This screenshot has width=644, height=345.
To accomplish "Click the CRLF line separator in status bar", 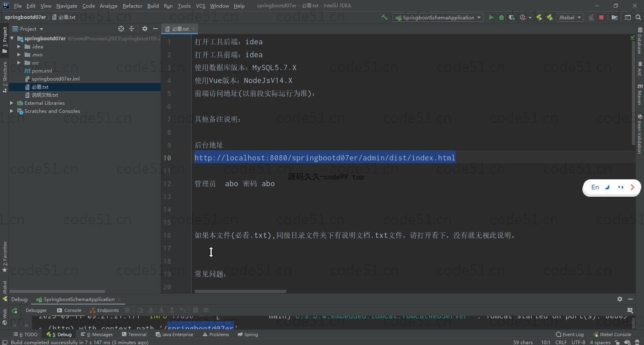I will [561, 342].
